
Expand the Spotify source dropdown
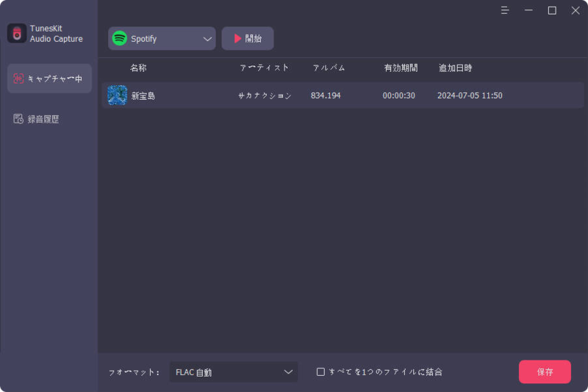(x=162, y=39)
